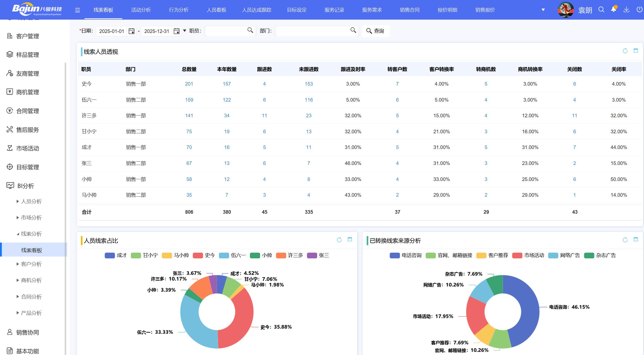Click the search icon in 部门 field

click(353, 30)
